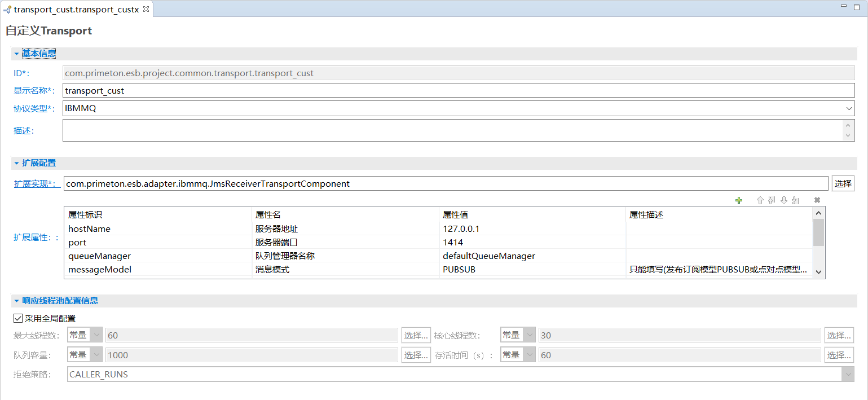Image resolution: width=868 pixels, height=400 pixels.
Task: Click the move up arrow icon
Action: pyautogui.click(x=760, y=200)
